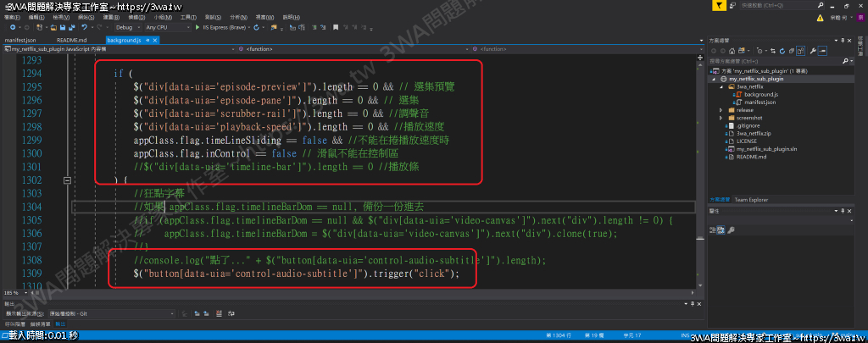
Task: Open the Debug configuration dropdown
Action: click(125, 27)
